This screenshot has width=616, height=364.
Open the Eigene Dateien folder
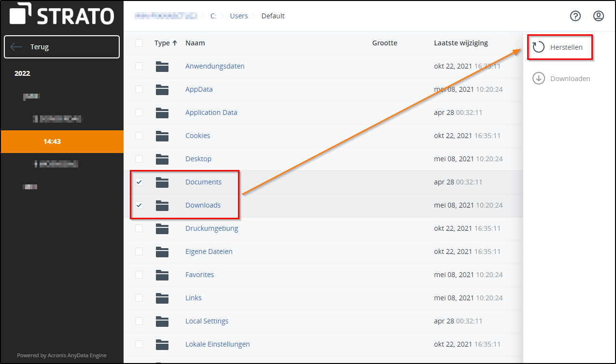209,252
